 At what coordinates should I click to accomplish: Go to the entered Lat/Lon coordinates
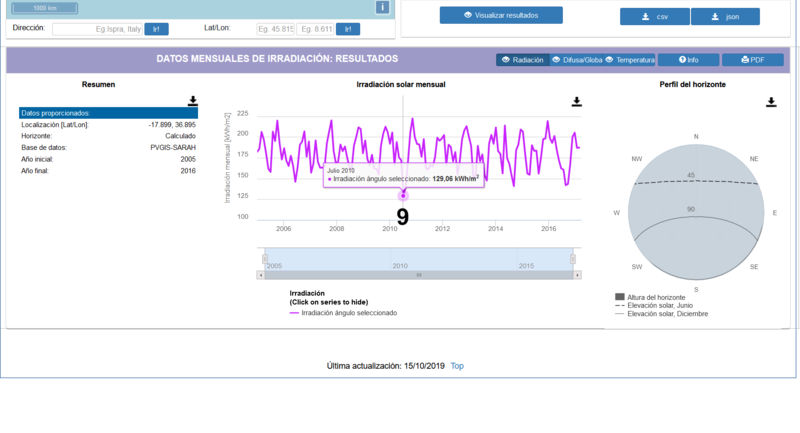pyautogui.click(x=347, y=29)
